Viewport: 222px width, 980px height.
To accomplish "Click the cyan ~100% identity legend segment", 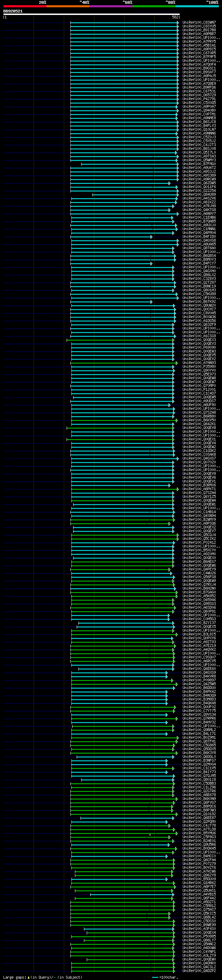I will coord(197,6).
